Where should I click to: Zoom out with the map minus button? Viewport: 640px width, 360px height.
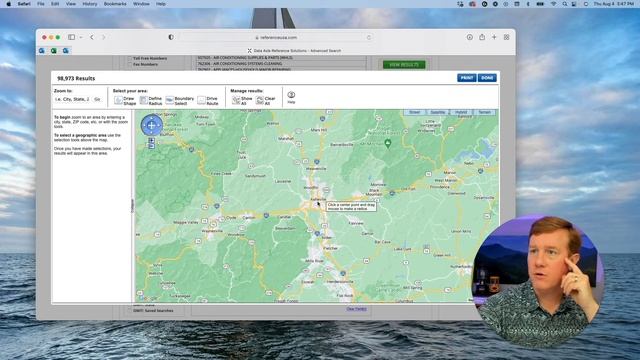click(151, 146)
